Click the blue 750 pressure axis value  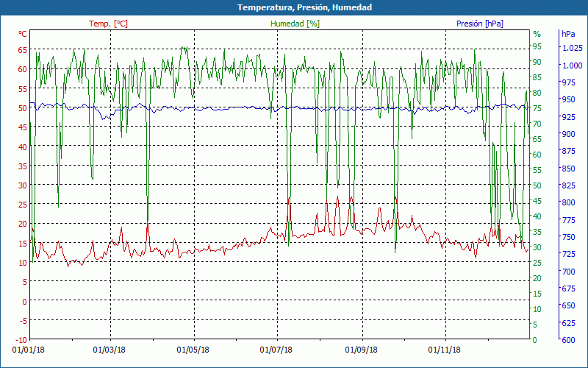click(568, 237)
